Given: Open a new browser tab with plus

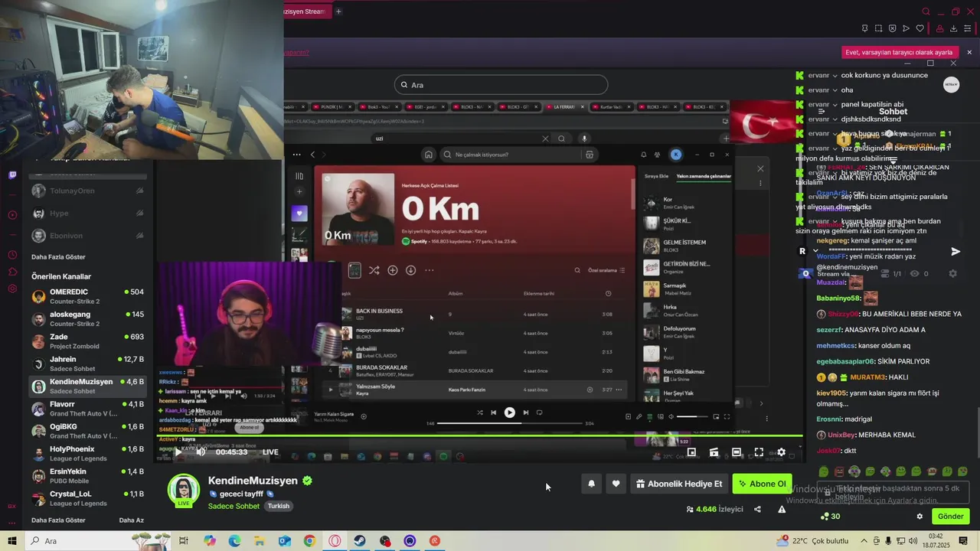Looking at the screenshot, I should 338,11.
